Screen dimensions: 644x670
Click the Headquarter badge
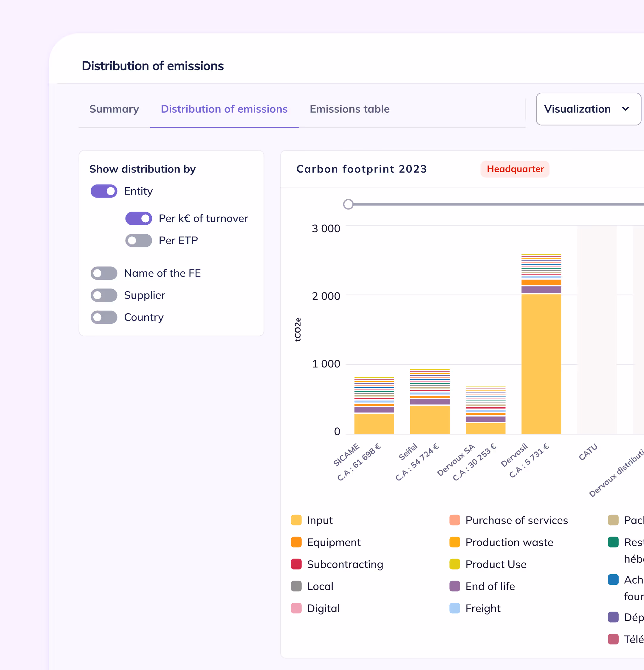(x=515, y=169)
